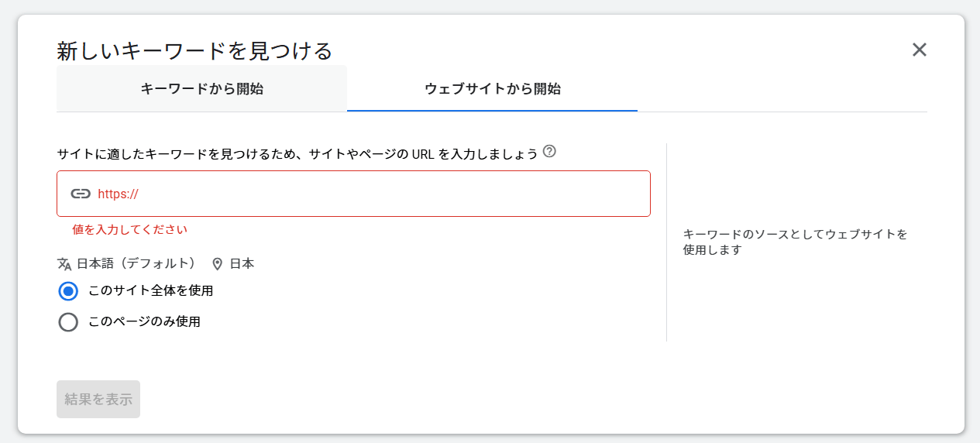Click the 結果を表示 button
Screen dimensions: 980x443
point(98,399)
